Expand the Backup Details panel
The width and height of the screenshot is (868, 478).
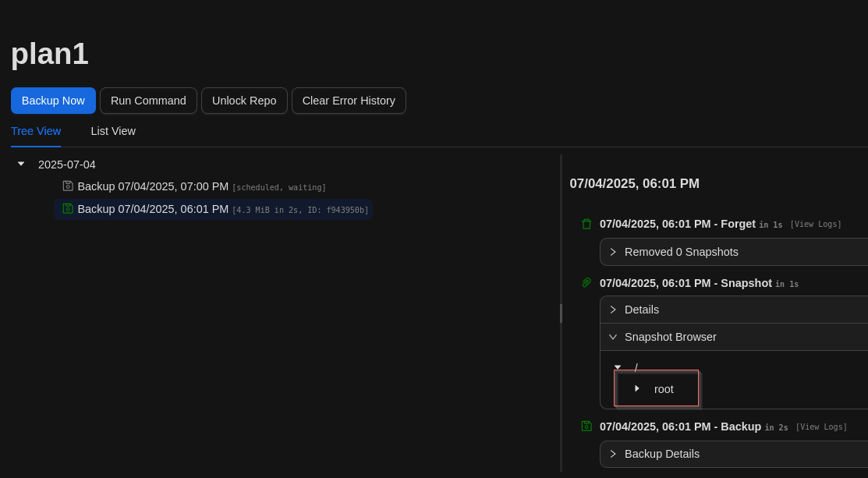613,454
